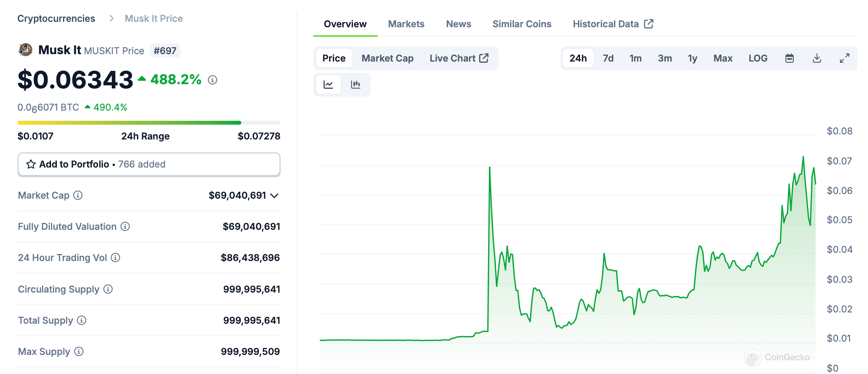
Task: Switch to candlestick chart view
Action: (x=356, y=85)
